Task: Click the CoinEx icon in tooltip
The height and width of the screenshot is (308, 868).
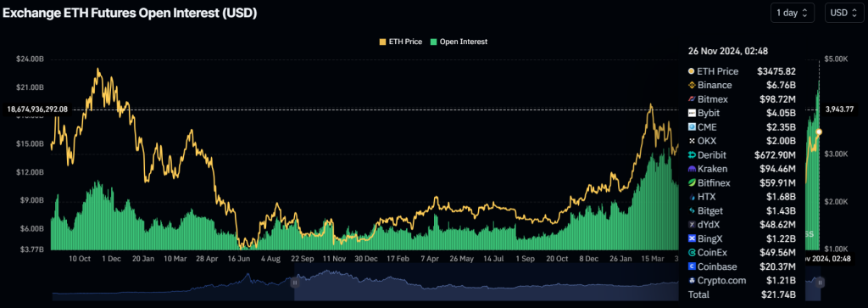Action: click(692, 253)
